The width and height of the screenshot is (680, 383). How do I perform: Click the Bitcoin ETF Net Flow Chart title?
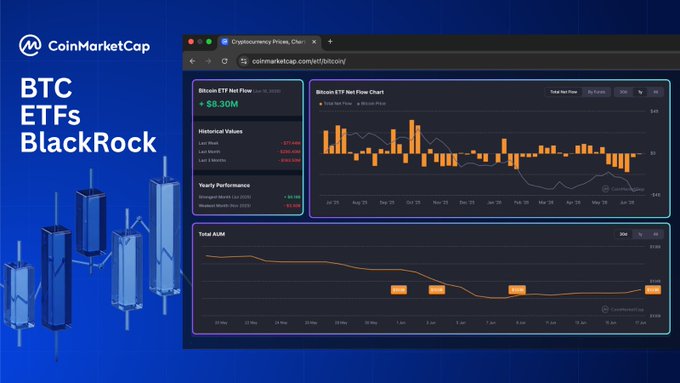click(x=350, y=92)
